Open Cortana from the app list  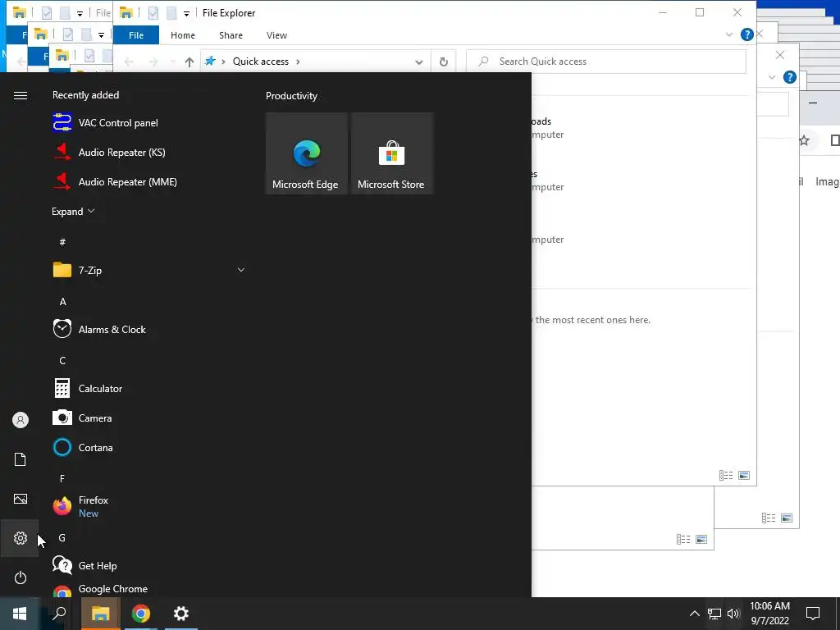pos(150,447)
